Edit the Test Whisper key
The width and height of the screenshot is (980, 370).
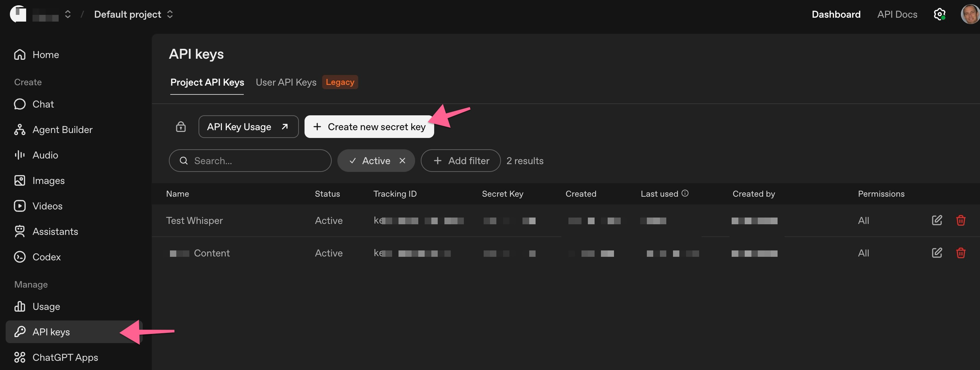pyautogui.click(x=937, y=220)
